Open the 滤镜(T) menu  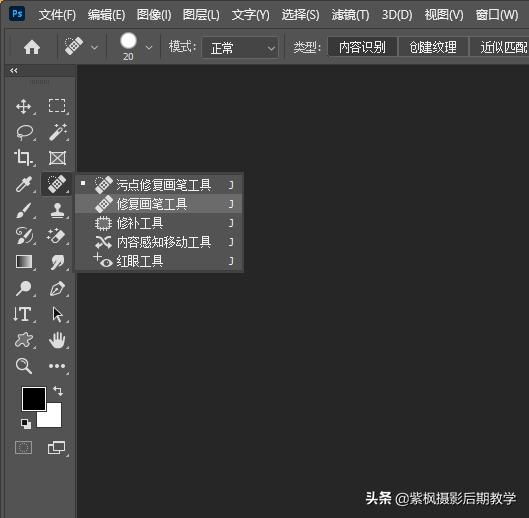coord(350,15)
